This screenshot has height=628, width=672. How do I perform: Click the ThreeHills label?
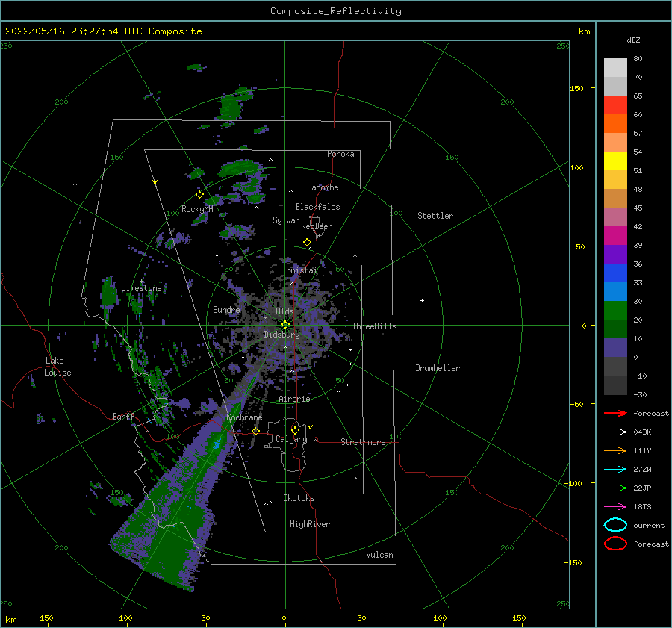(374, 326)
